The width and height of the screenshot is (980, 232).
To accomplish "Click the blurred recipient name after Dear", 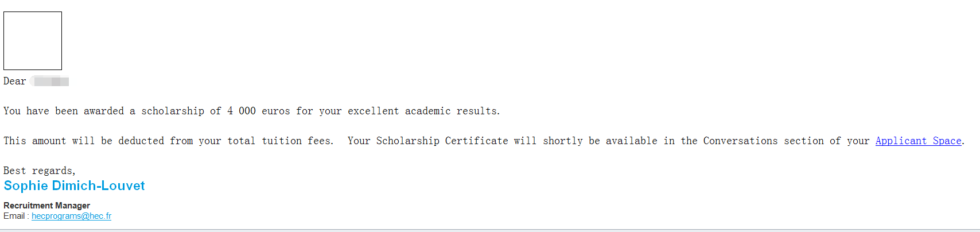I will [x=50, y=81].
